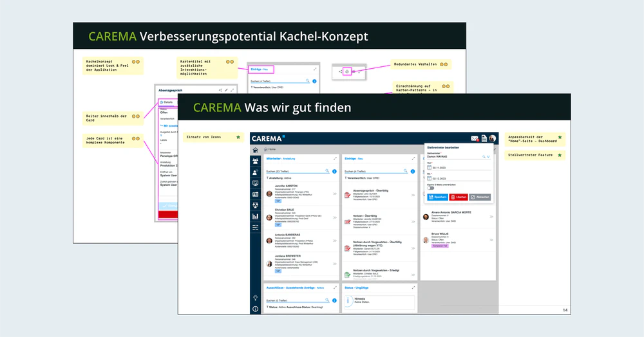Click the blue info icon in Mitarbeiter card
Screen dimensions: 644x337
pos(335,172)
